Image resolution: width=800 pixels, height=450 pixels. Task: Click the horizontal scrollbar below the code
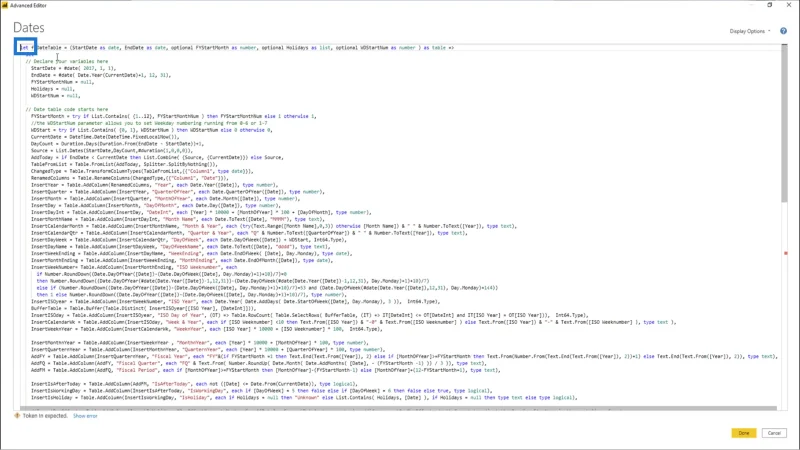point(398,408)
